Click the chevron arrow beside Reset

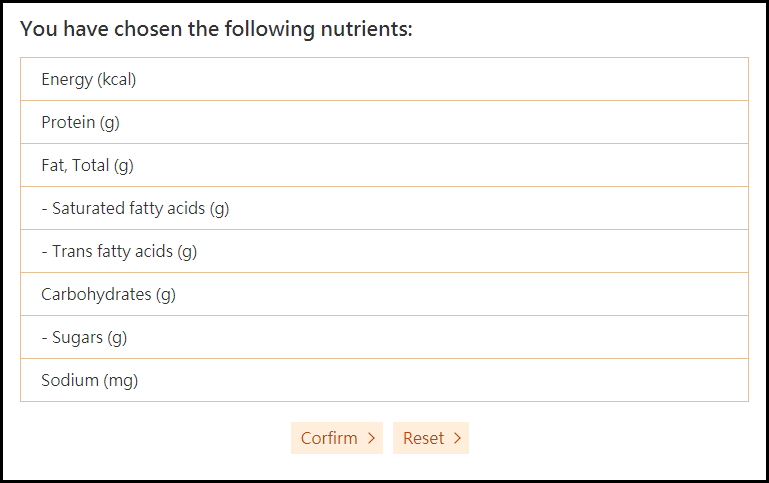(457, 438)
